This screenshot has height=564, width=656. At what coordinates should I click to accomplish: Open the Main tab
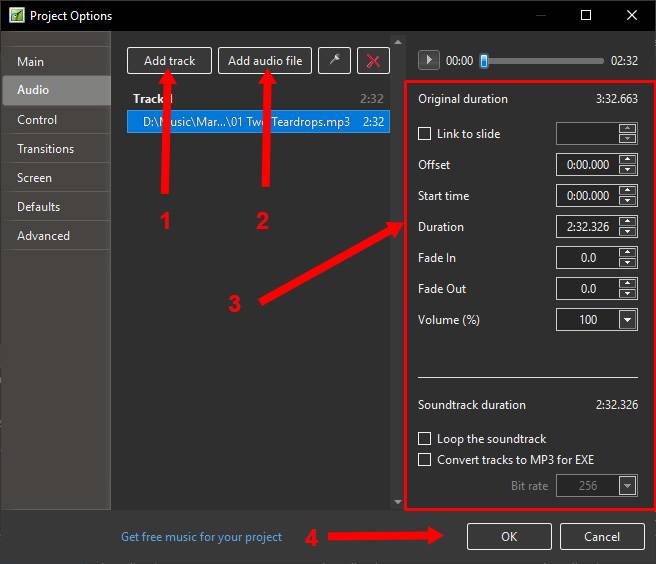tap(57, 62)
